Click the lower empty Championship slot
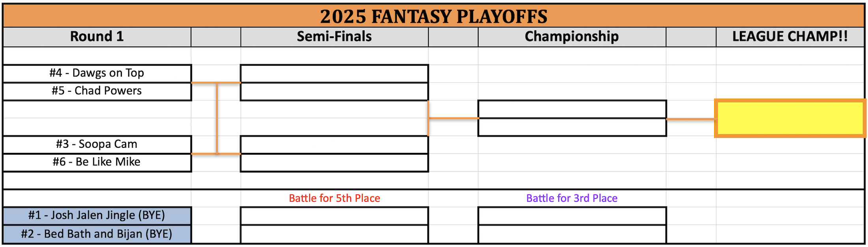Screen dimensions: 868x247 point(572,127)
